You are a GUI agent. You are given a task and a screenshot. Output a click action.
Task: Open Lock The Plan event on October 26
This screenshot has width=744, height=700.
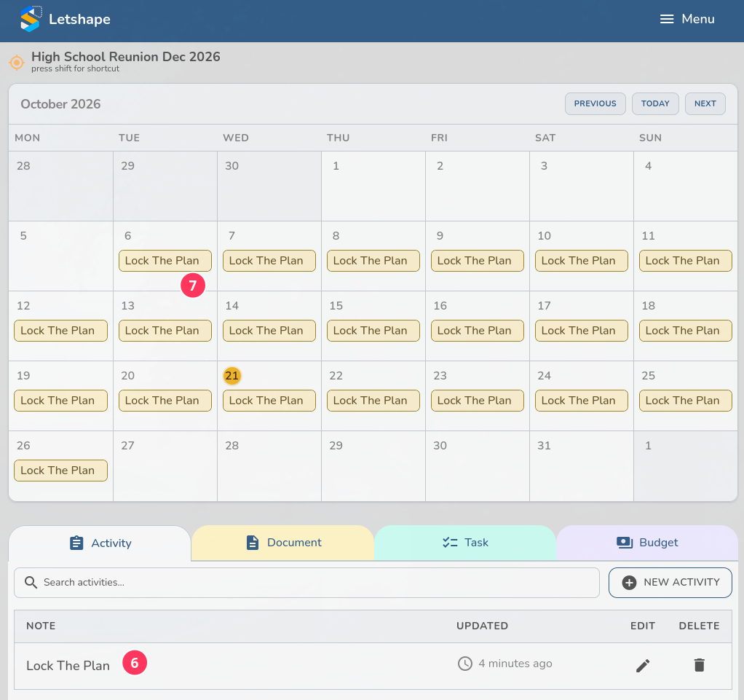60,471
